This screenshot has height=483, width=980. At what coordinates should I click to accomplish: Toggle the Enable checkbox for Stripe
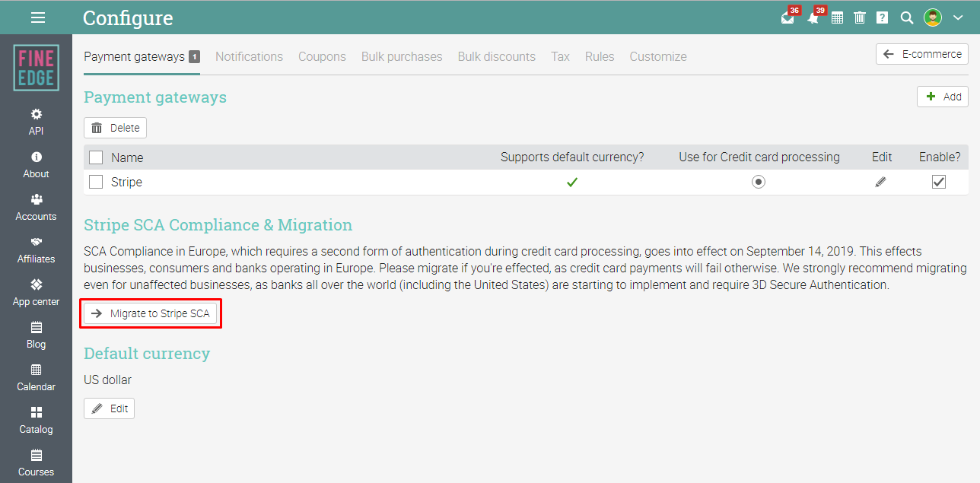[939, 182]
